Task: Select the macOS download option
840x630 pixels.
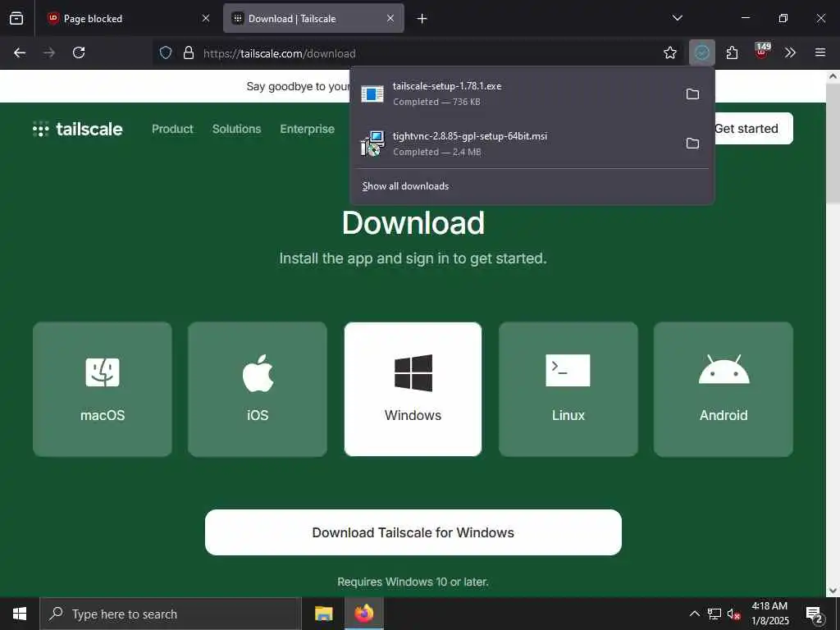Action: coord(103,390)
